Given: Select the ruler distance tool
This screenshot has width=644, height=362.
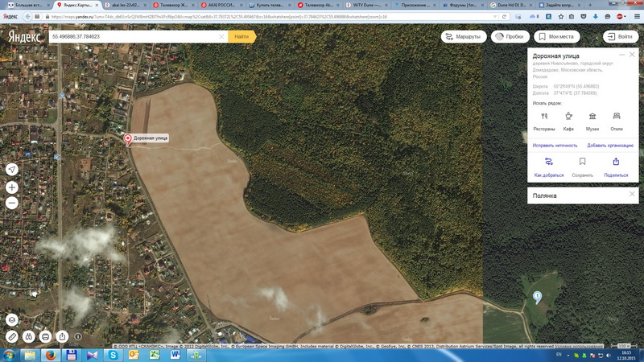Looking at the screenshot, I should click(12, 336).
